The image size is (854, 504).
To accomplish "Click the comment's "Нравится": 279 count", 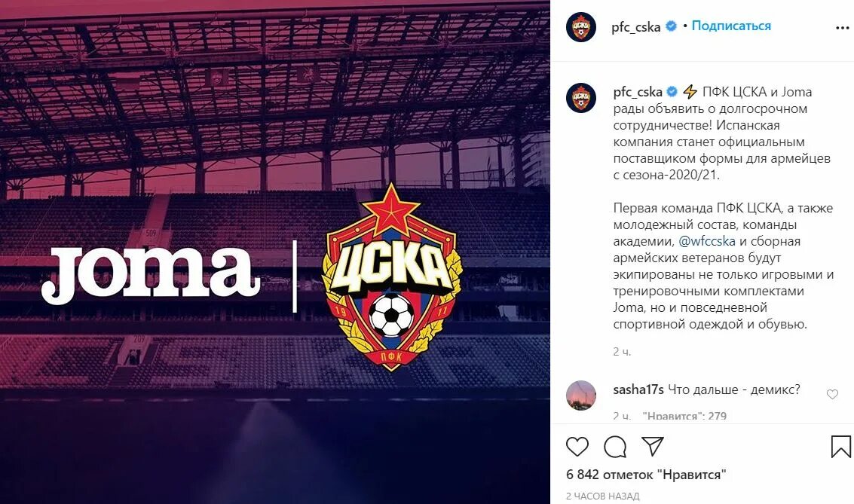I will point(684,416).
